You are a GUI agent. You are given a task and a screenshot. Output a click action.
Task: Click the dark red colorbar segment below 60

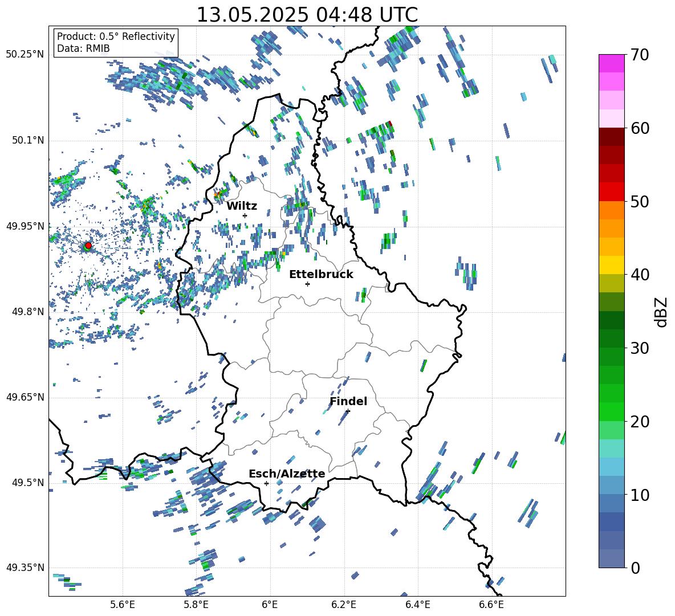coord(612,137)
